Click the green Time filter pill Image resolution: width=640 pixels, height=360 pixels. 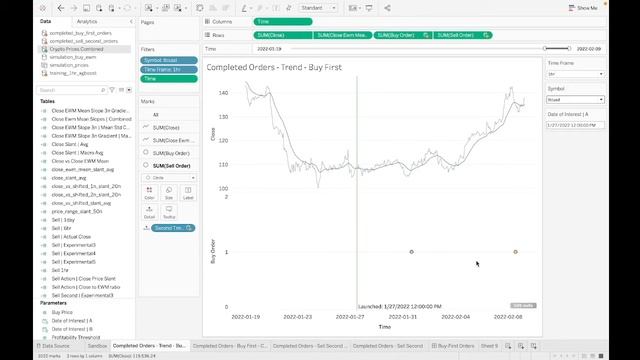tap(169, 78)
